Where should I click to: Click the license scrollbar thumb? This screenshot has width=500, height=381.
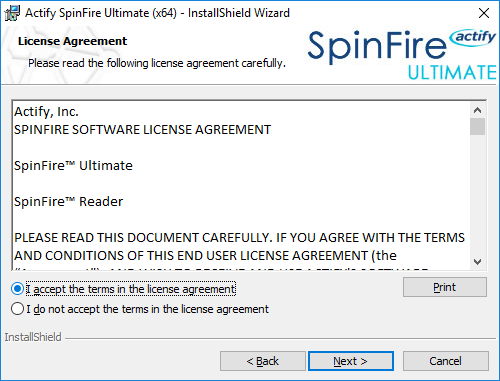coord(477,126)
